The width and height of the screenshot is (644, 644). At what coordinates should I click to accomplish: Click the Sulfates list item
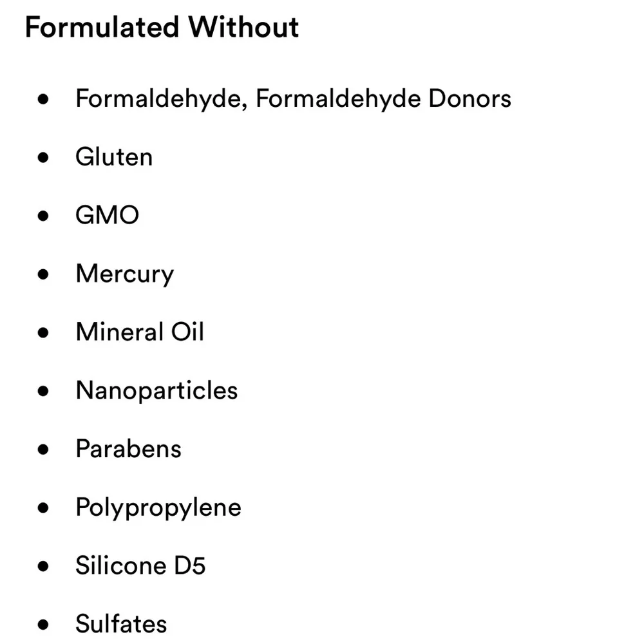click(121, 624)
